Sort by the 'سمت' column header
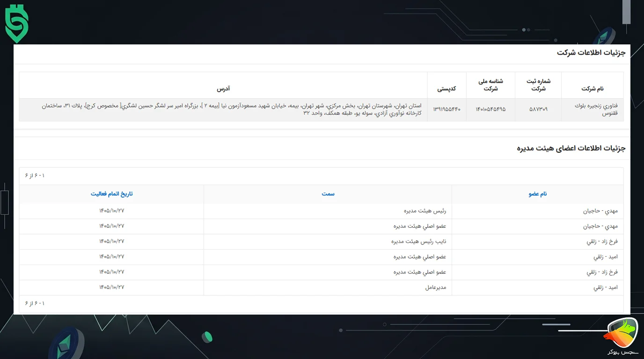This screenshot has width=644, height=359. tap(328, 194)
